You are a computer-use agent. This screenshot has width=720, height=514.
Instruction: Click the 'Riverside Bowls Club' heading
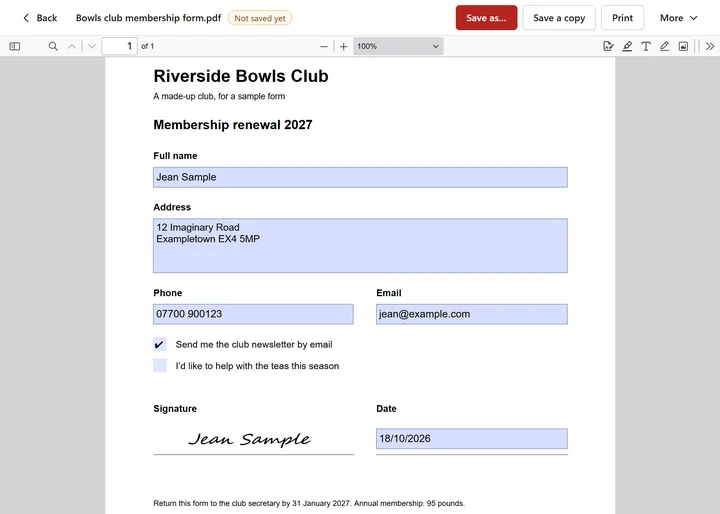coord(241,76)
